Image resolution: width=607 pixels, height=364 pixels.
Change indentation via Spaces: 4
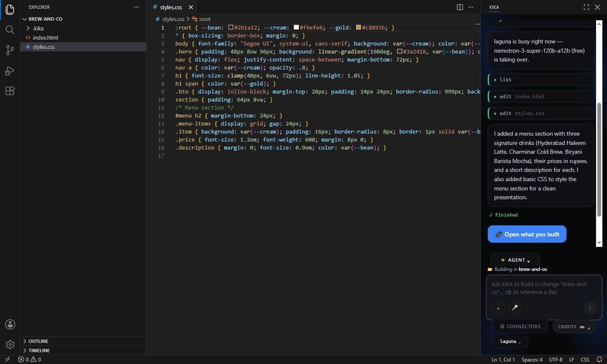click(532, 359)
